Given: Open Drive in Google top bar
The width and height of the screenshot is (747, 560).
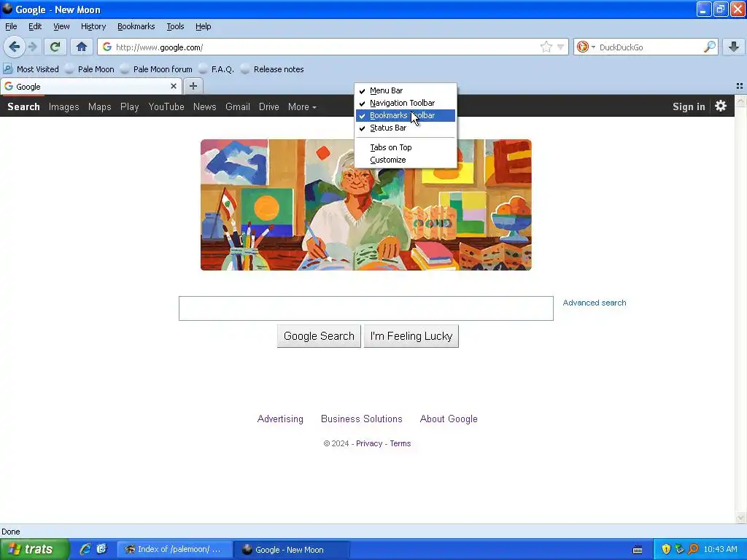Looking at the screenshot, I should [x=269, y=106].
